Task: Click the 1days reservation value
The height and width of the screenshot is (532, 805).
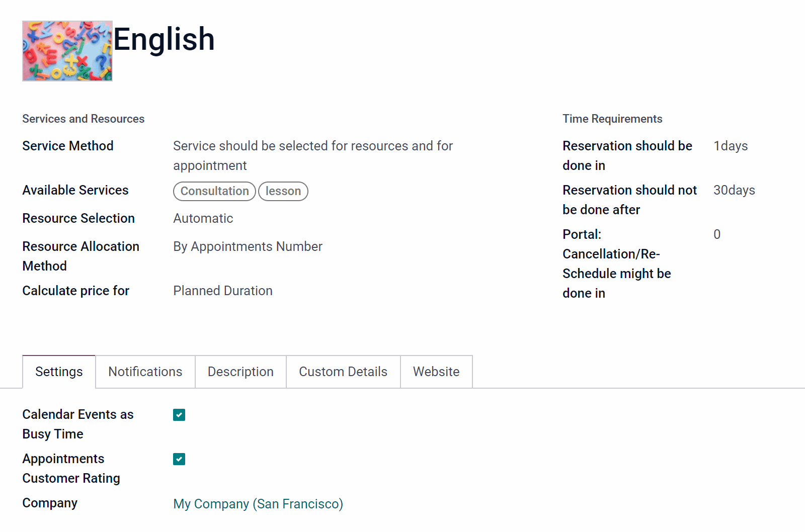Action: (x=731, y=146)
